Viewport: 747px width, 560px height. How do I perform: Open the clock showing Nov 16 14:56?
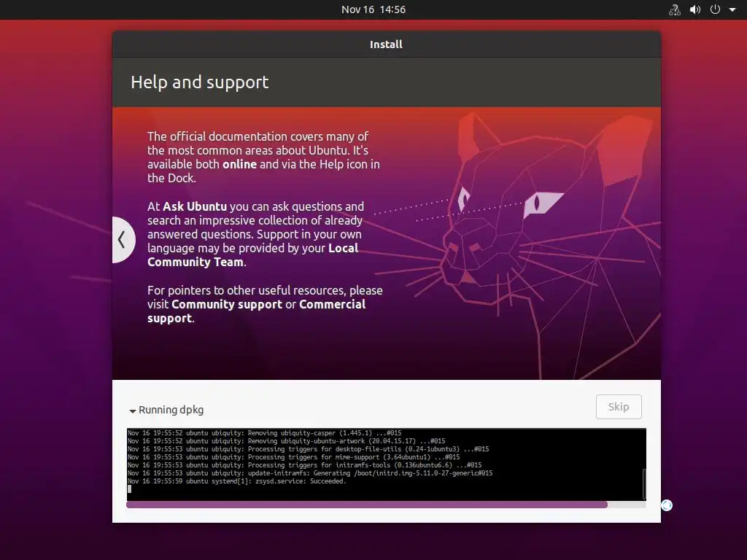[373, 9]
